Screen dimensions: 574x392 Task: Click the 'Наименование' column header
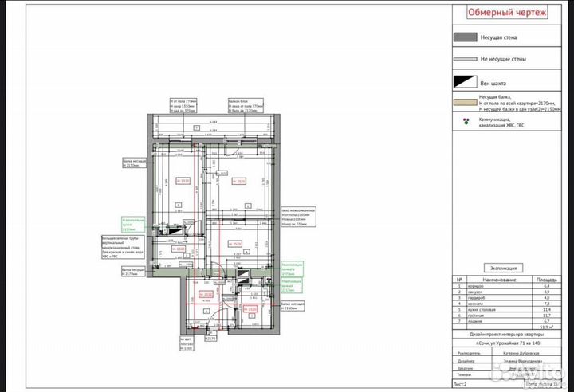(500, 280)
